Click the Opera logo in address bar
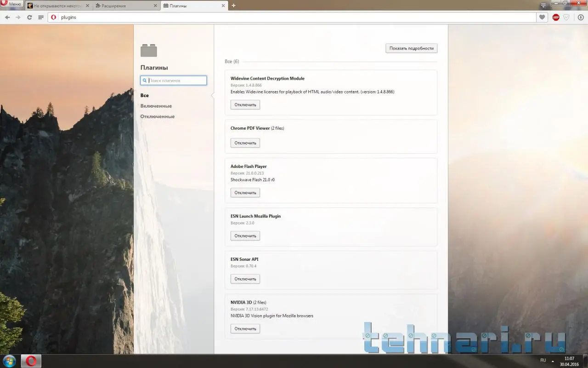 pos(54,17)
